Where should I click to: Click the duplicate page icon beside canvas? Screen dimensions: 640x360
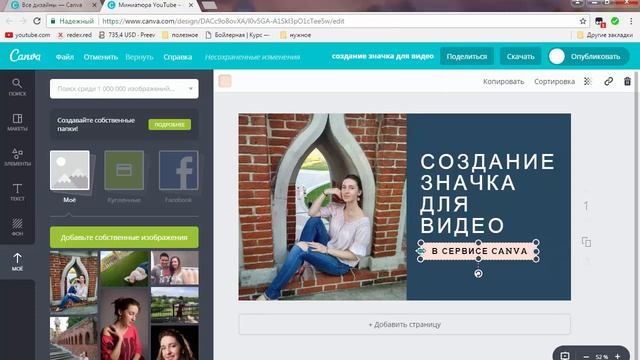tap(586, 242)
